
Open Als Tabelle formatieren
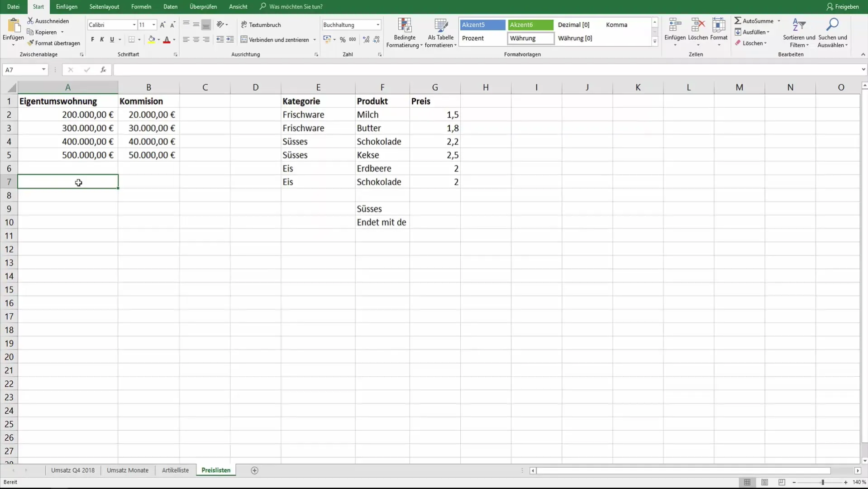click(441, 33)
